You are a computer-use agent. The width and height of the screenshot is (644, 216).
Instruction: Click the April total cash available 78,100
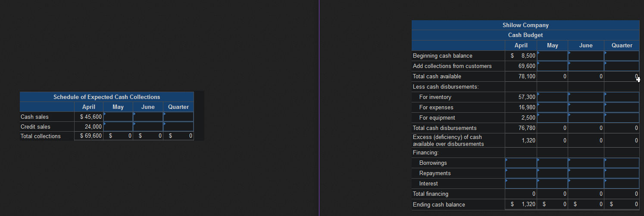click(x=527, y=76)
